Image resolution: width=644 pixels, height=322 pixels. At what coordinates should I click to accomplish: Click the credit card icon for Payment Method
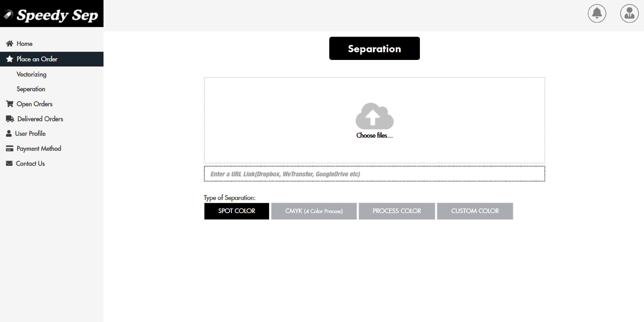[x=10, y=148]
